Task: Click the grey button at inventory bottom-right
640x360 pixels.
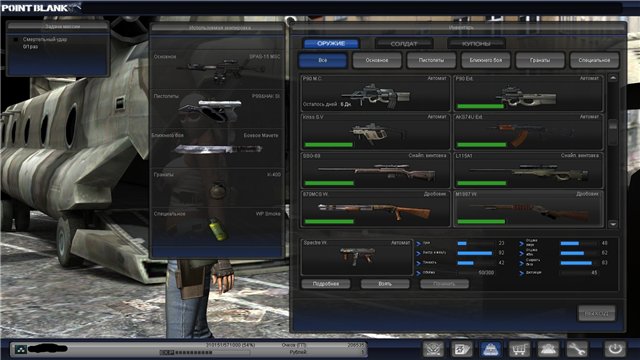Action: click(596, 313)
